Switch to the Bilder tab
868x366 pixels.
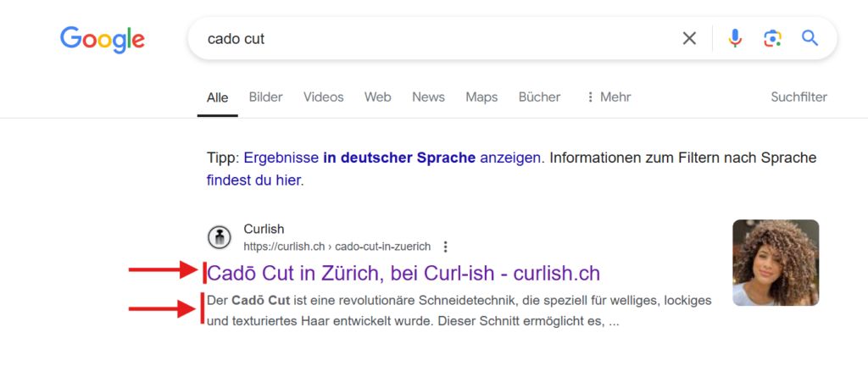265,97
